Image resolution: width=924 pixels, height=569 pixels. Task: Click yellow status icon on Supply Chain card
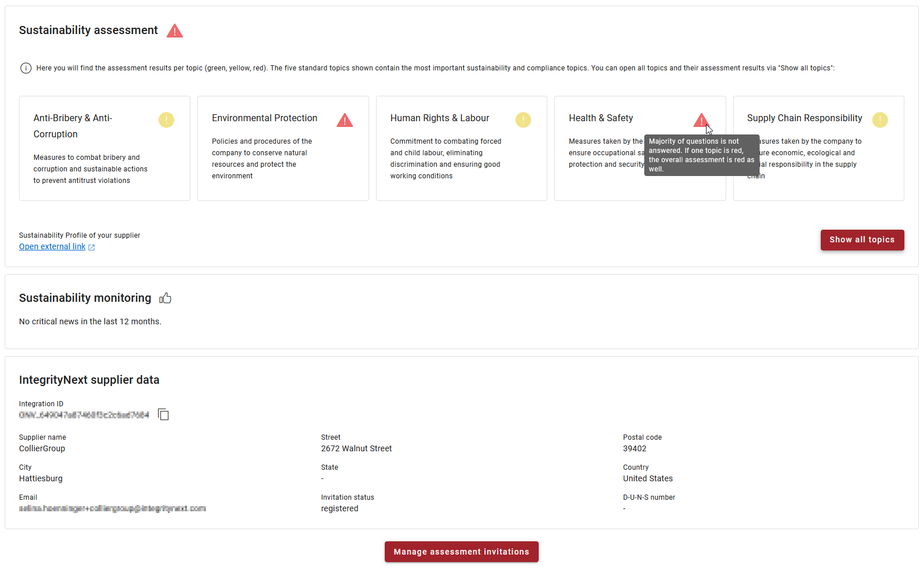click(880, 120)
